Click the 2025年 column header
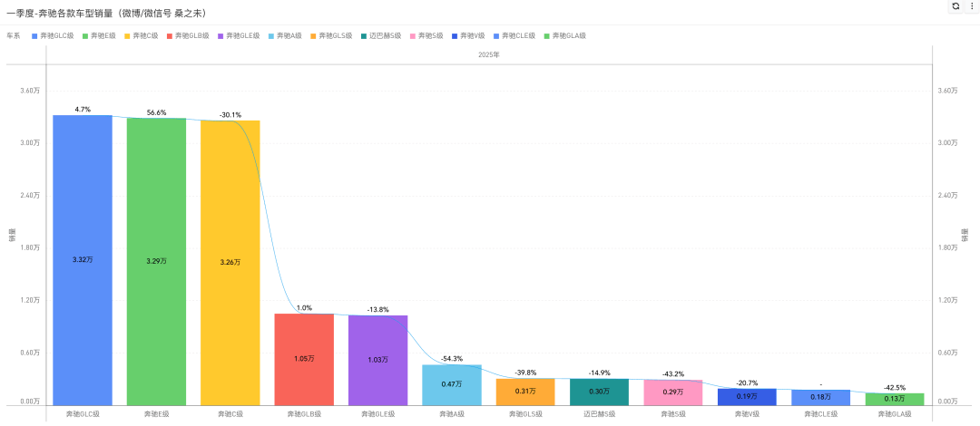Viewport: 980px width, 426px height. tap(489, 55)
